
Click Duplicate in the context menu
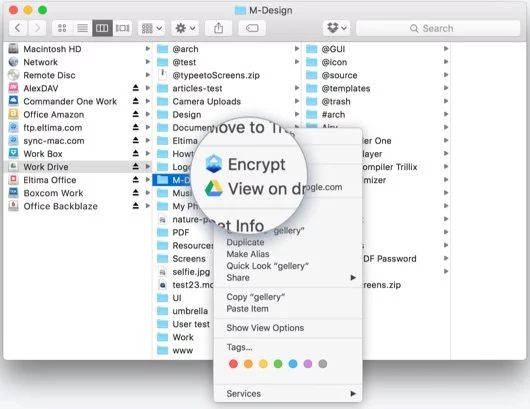pos(245,242)
